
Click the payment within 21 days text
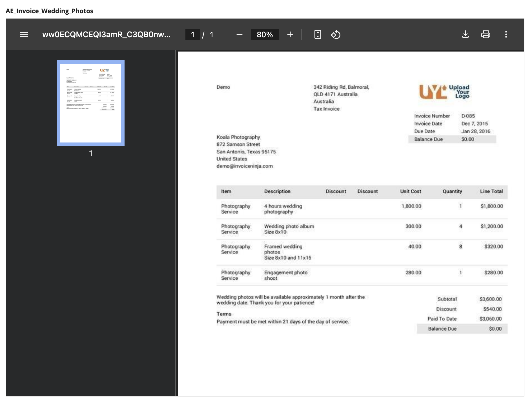(283, 322)
